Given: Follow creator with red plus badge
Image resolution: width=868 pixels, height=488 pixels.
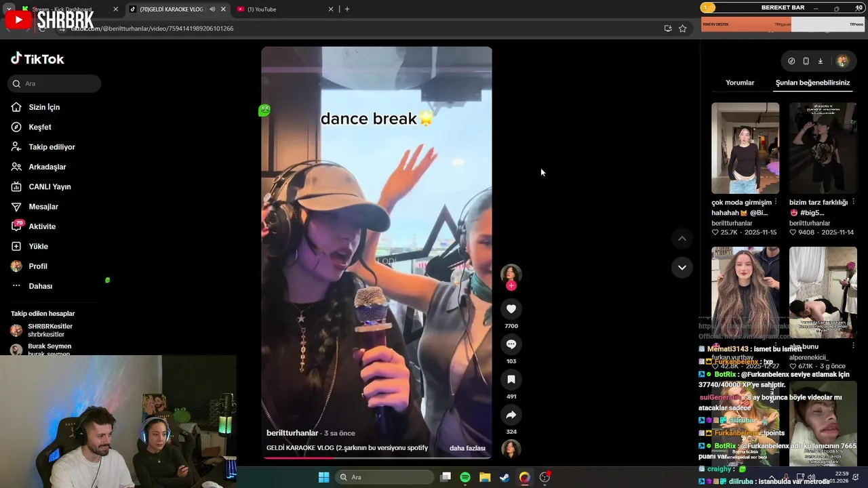Looking at the screenshot, I should tap(511, 286).
